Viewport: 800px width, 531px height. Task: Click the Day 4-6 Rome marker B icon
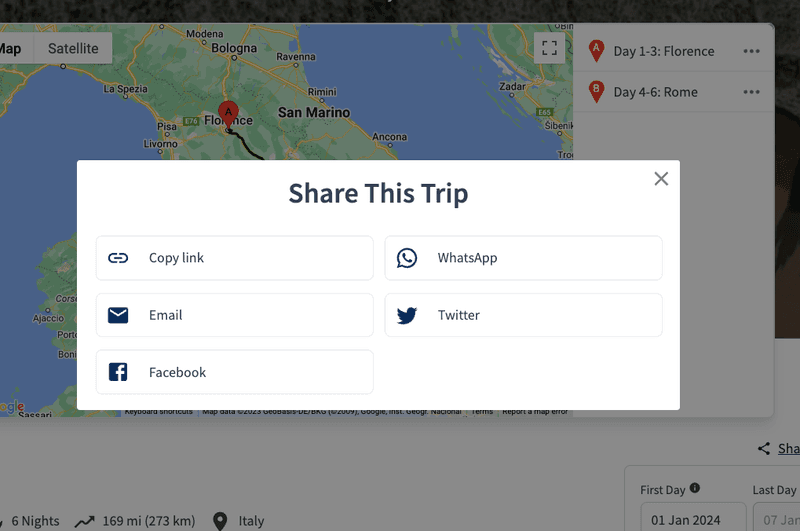click(597, 92)
